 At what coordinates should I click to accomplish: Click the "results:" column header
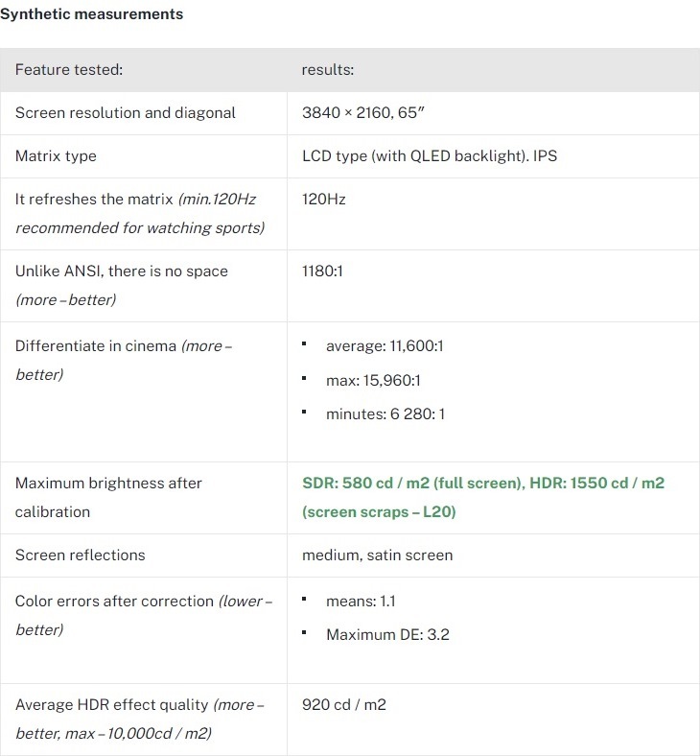pyautogui.click(x=328, y=70)
